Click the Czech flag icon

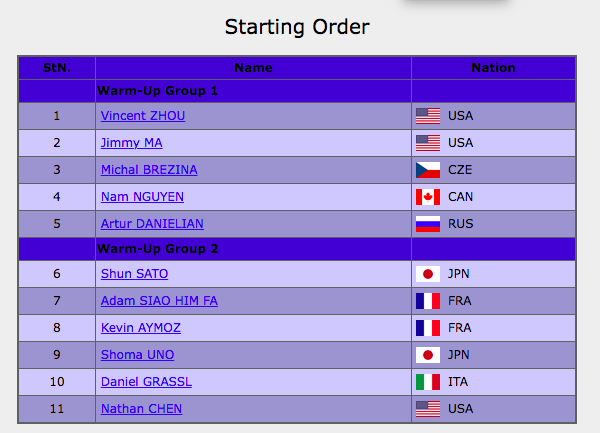pyautogui.click(x=428, y=170)
